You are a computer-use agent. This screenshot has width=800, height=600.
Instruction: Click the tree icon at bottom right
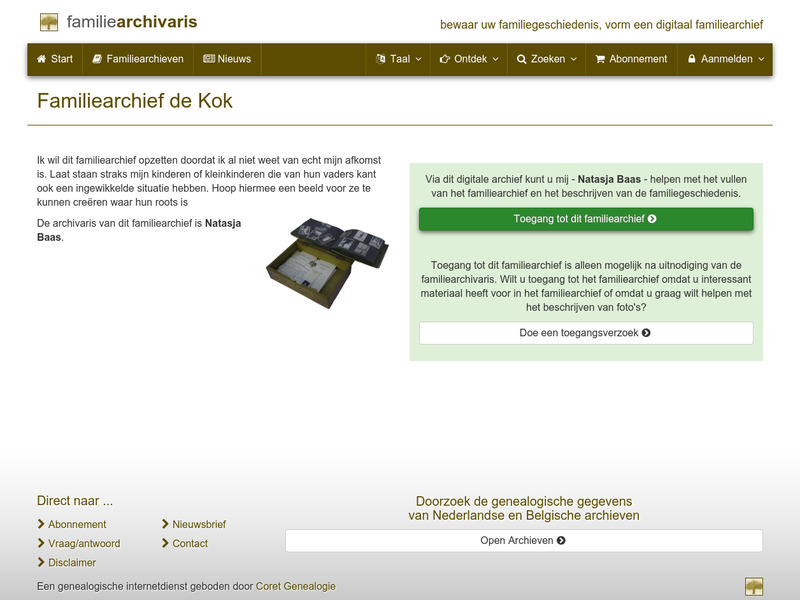tap(756, 586)
